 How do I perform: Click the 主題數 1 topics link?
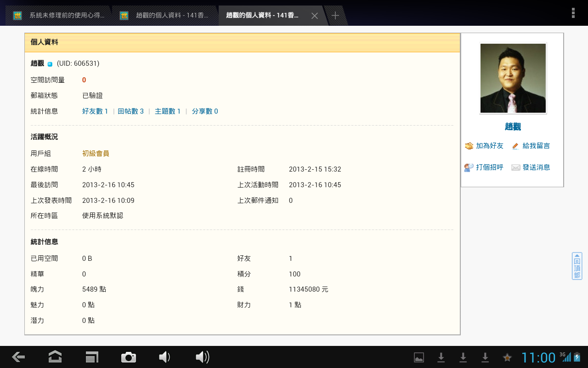pos(167,111)
